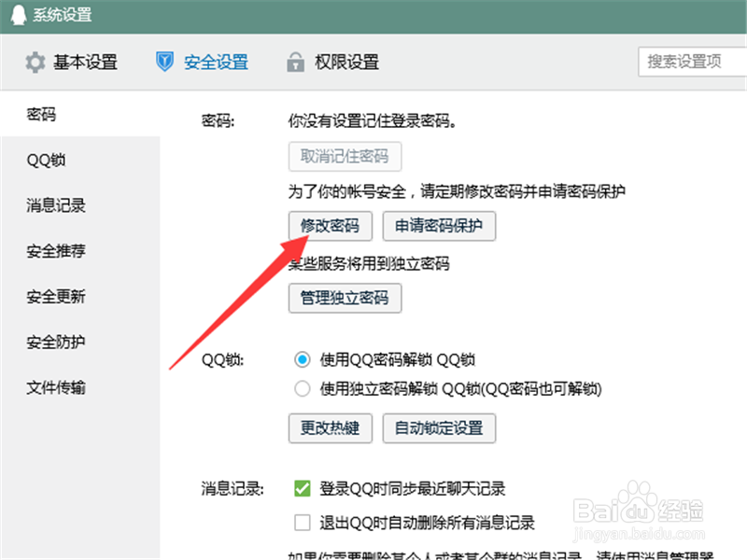The height and width of the screenshot is (560, 747).
Task: Open the 权限设置 tab
Action: coord(345,62)
